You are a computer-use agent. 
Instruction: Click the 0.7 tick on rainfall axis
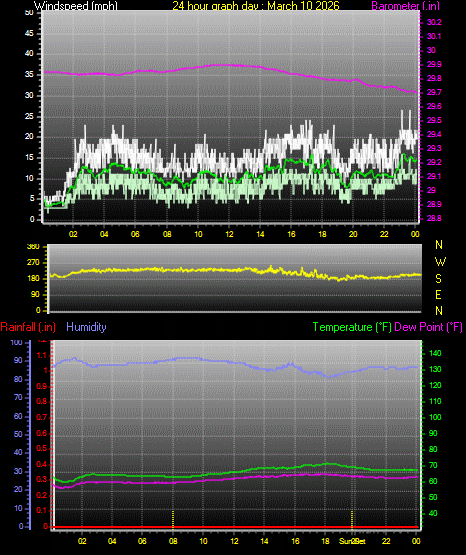(x=42, y=417)
